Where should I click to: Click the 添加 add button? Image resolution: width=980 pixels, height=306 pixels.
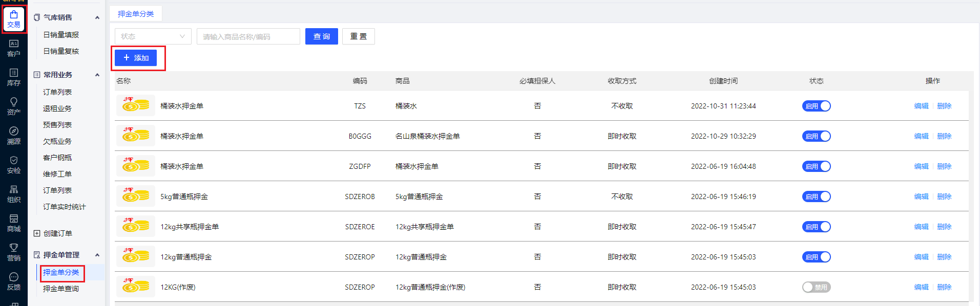click(136, 58)
